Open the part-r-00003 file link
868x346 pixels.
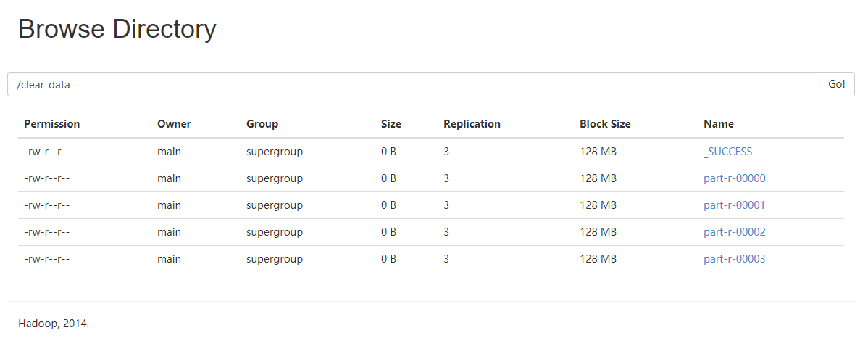734,259
